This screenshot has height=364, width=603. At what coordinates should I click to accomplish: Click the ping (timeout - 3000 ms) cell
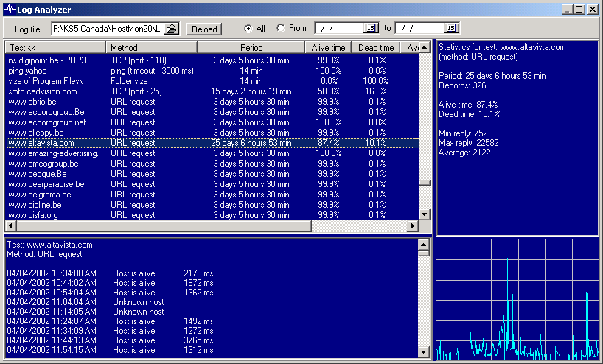pos(152,71)
